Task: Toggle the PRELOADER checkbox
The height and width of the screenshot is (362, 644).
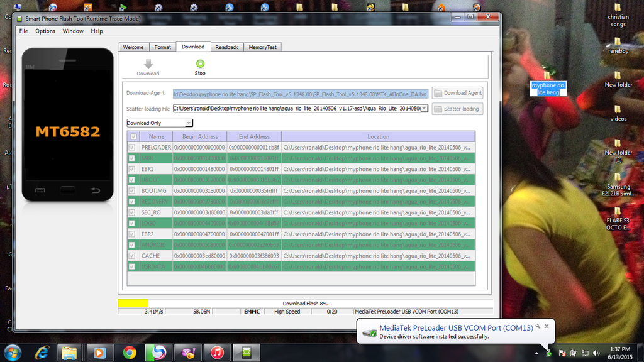Action: pos(132,147)
